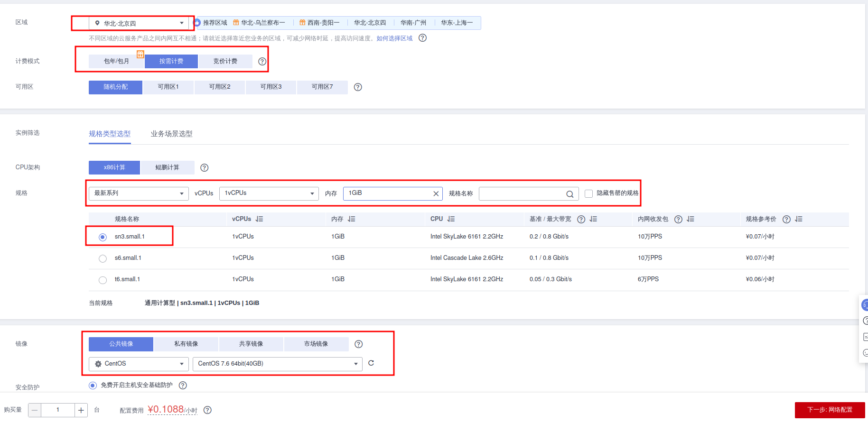Choose 包年/包月 billing mode
868x423 pixels.
116,61
